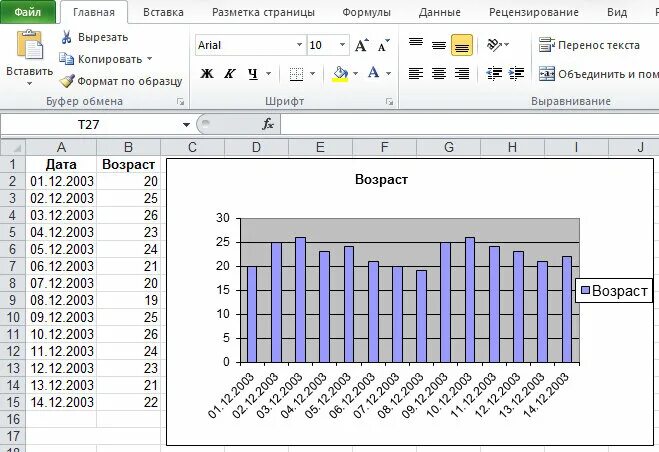Viewport: 659px width, 452px height.
Task: Toggle italic К formatting
Action: click(229, 74)
